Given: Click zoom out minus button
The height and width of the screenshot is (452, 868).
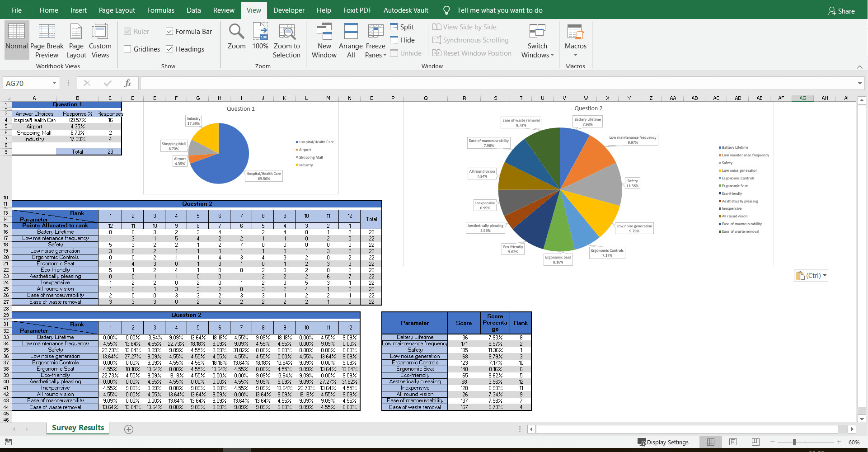Looking at the screenshot, I should 772,442.
